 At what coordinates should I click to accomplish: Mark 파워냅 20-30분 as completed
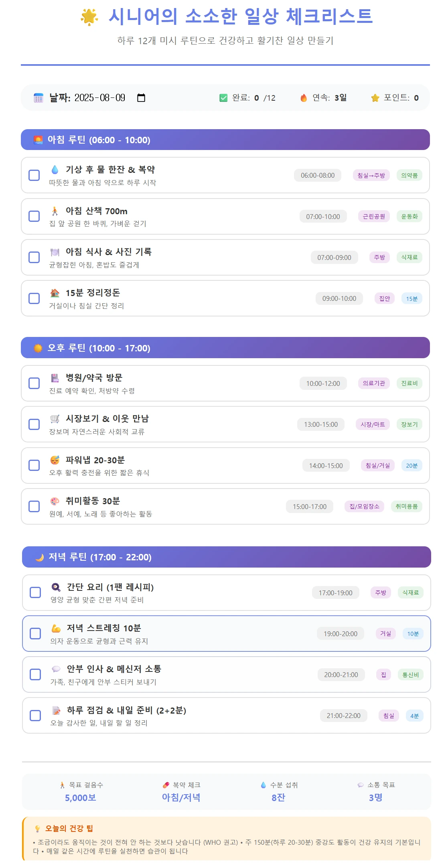(x=34, y=465)
